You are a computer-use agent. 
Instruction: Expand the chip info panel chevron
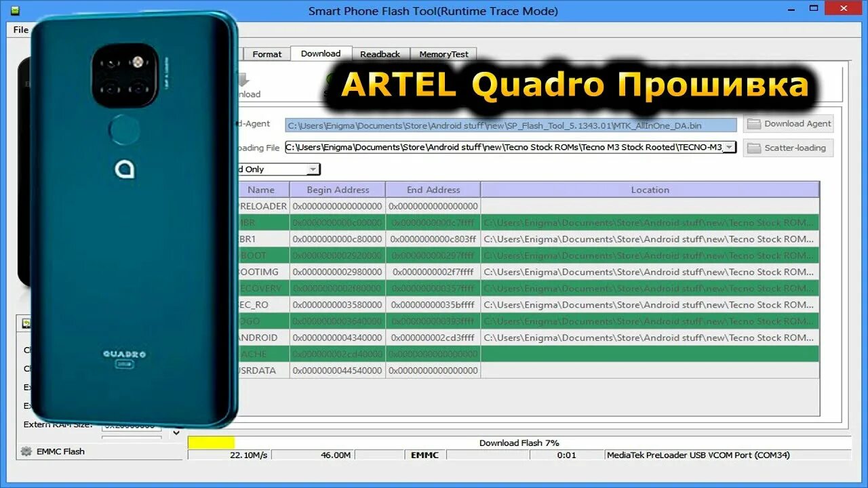176,432
